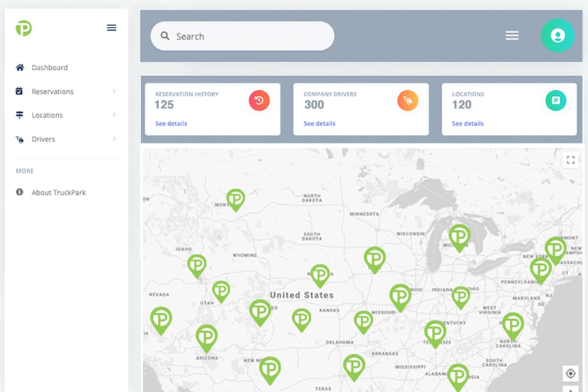Click the TruckPark logo
Viewport: 588px width, 392px height.
click(22, 28)
